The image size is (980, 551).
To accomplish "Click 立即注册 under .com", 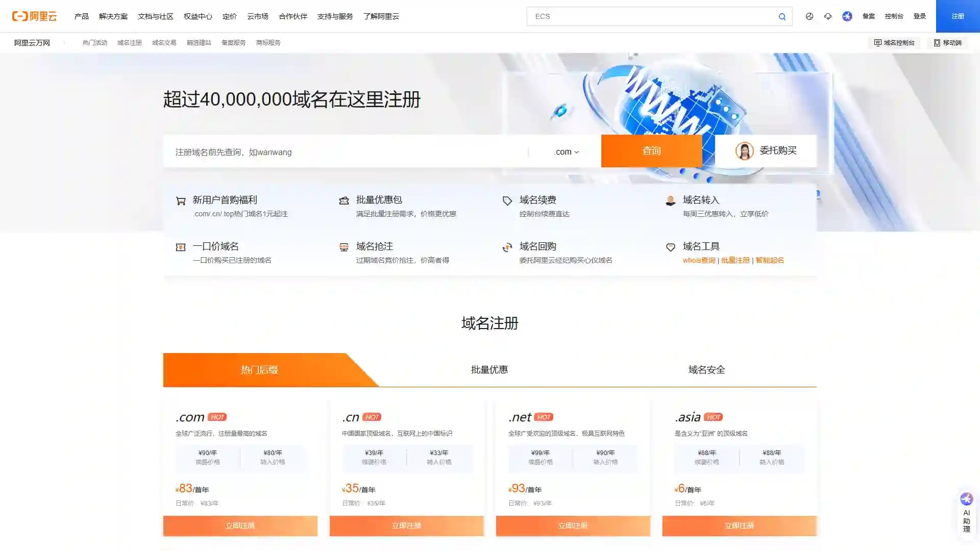I will 240,526.
